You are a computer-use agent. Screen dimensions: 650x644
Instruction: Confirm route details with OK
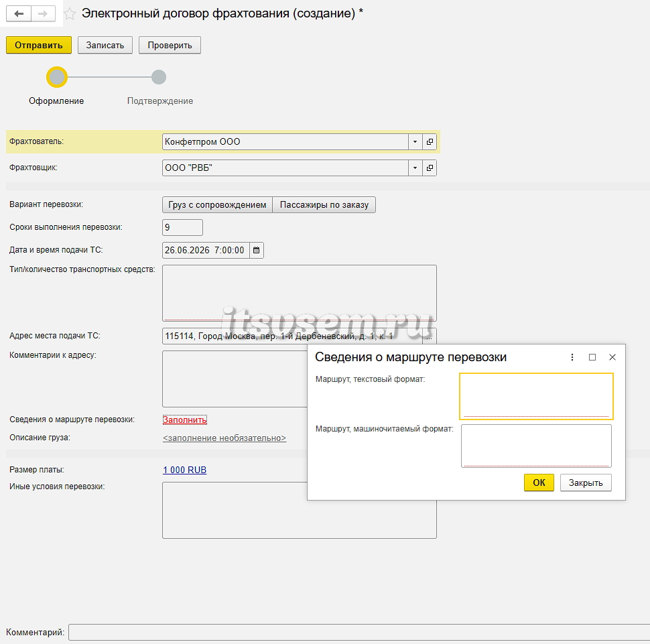[x=539, y=482]
